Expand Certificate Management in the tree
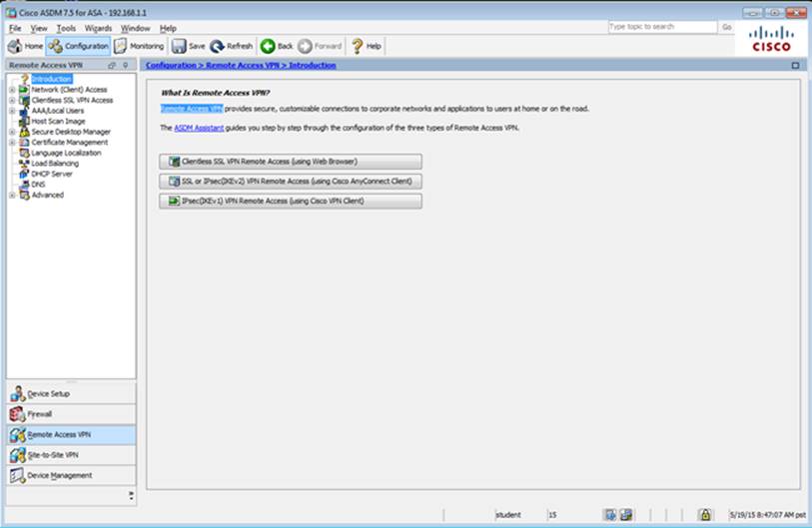The image size is (812, 528). tap(12, 143)
